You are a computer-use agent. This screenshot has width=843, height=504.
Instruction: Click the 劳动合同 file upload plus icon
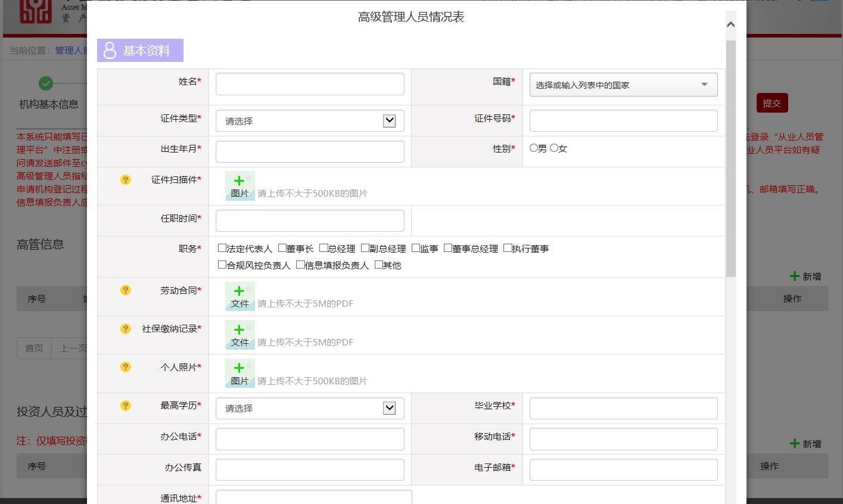coord(239,295)
